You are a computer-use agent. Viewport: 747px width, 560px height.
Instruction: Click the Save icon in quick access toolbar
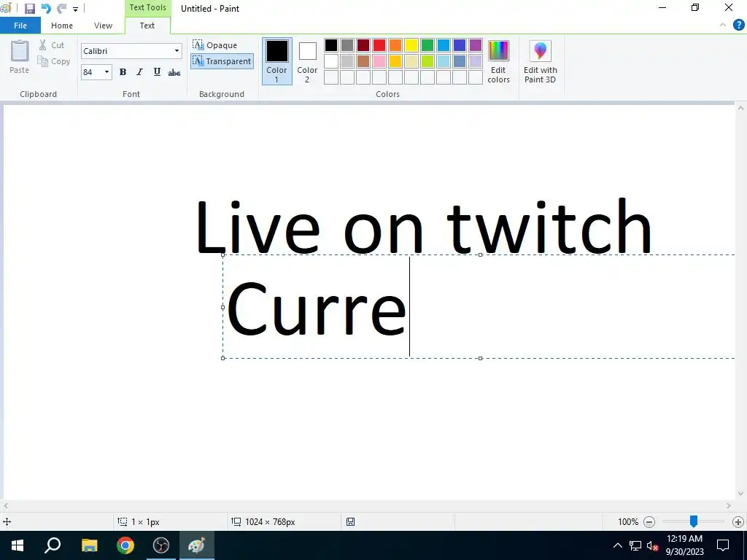(29, 9)
